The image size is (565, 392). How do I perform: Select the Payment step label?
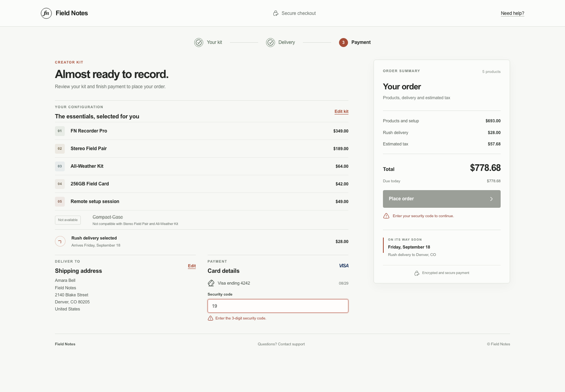[361, 42]
